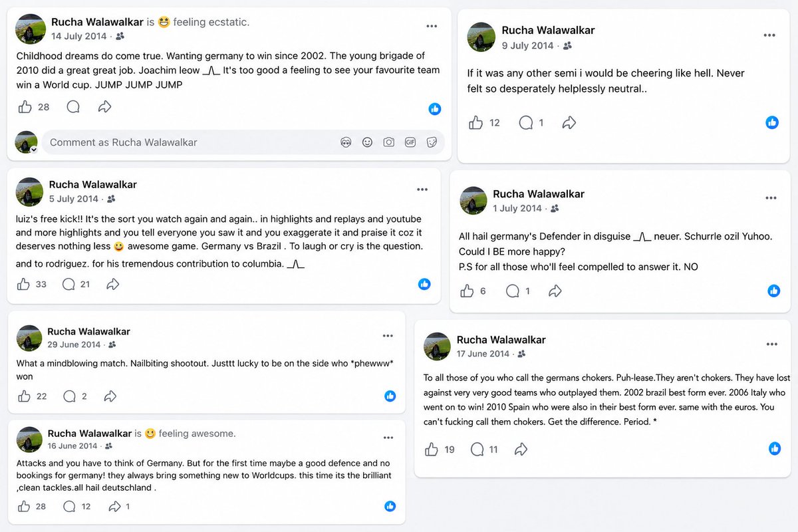The width and height of the screenshot is (798, 532).
Task: Attach photo via camera icon in comment box
Action: click(389, 142)
